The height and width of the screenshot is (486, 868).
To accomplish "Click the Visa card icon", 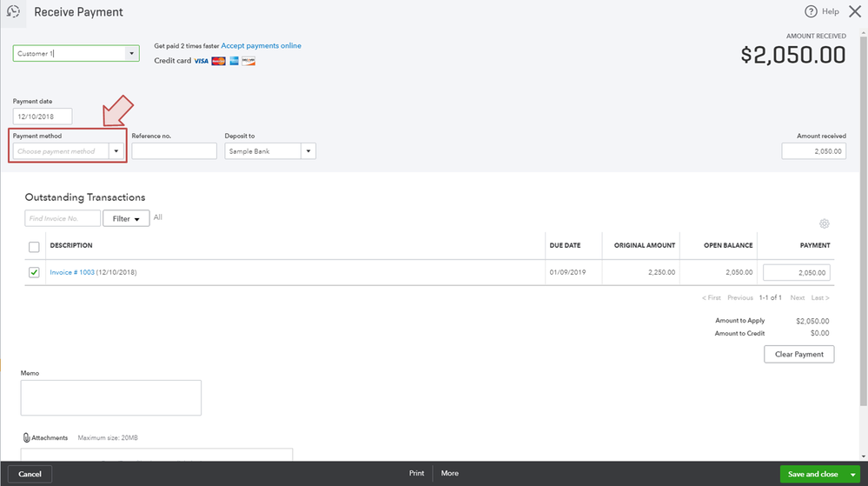I will (x=201, y=61).
